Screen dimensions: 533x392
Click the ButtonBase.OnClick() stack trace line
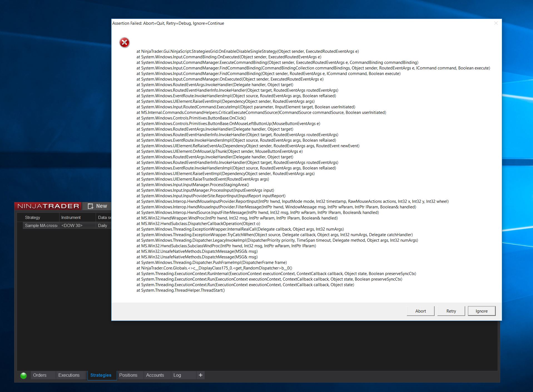191,118
